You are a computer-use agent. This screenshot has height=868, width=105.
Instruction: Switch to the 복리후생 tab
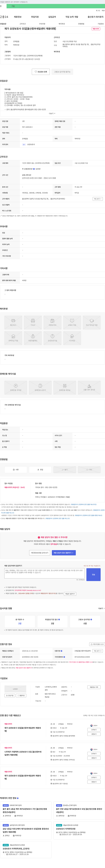pos(62,24)
